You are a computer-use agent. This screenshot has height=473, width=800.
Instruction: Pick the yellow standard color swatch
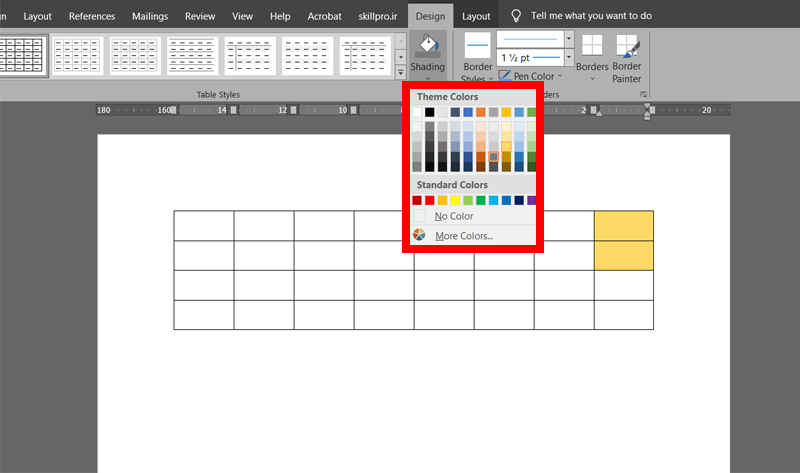click(455, 200)
